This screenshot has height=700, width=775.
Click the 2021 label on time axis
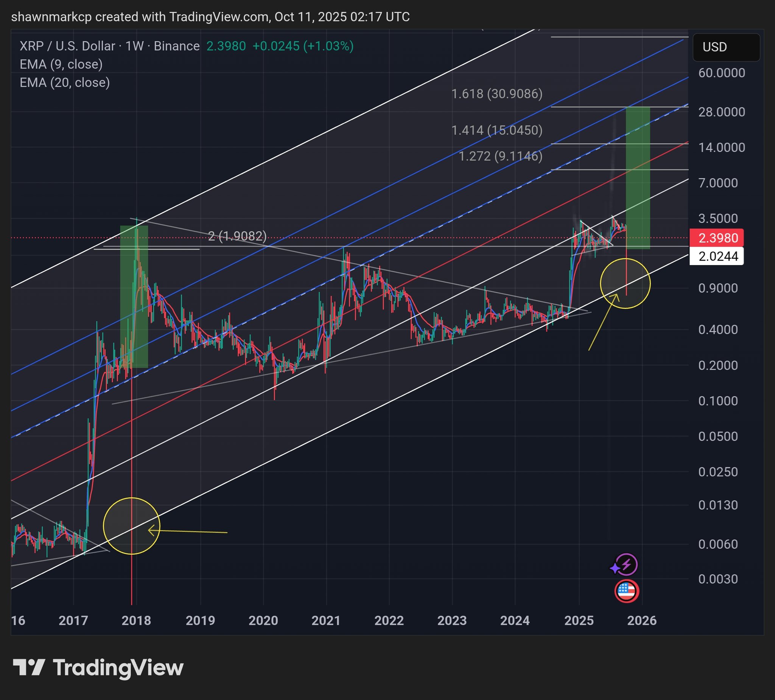326,621
